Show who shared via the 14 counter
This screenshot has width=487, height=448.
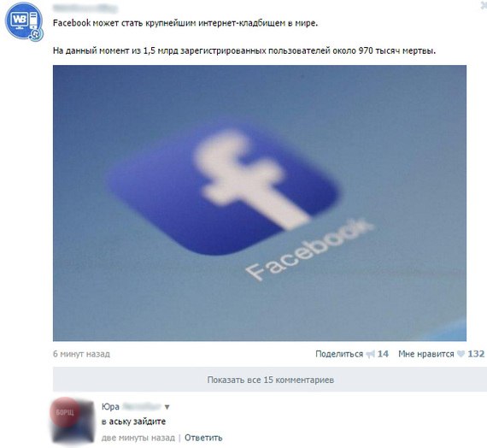click(x=383, y=354)
